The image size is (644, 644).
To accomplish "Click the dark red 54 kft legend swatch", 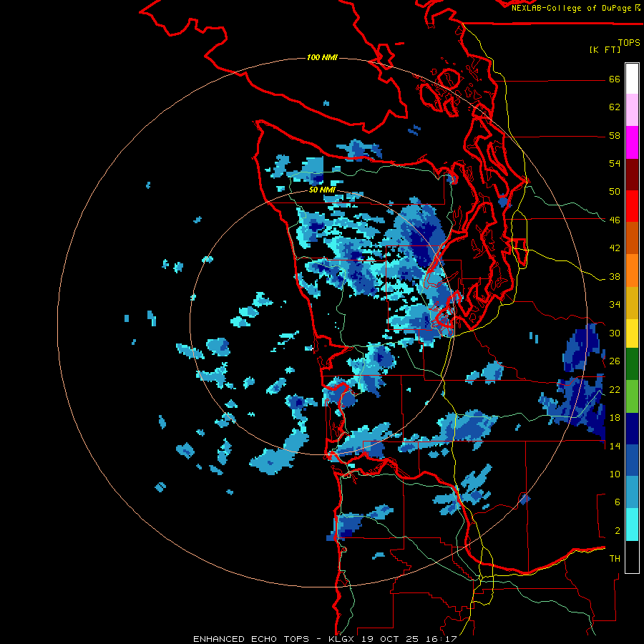I will pyautogui.click(x=632, y=175).
